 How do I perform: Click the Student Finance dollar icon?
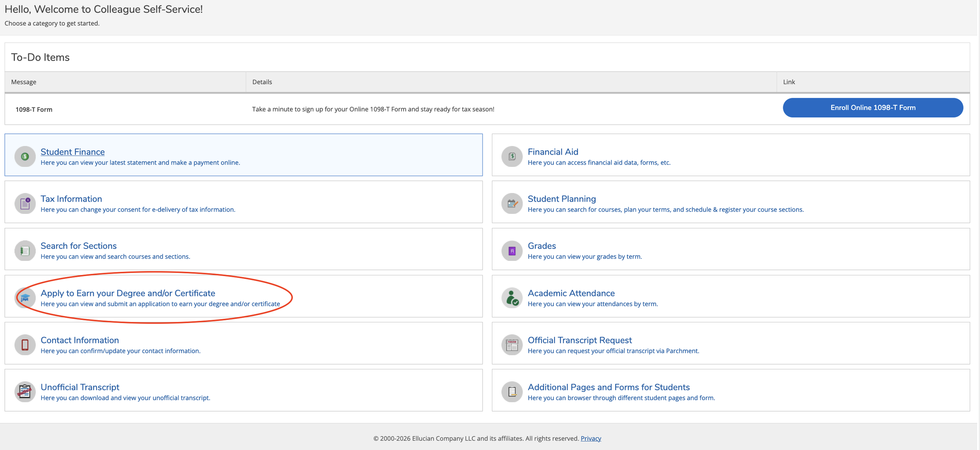coord(25,157)
